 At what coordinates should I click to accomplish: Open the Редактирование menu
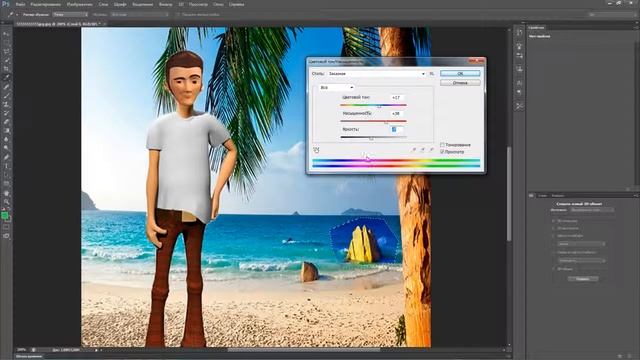[45, 4]
